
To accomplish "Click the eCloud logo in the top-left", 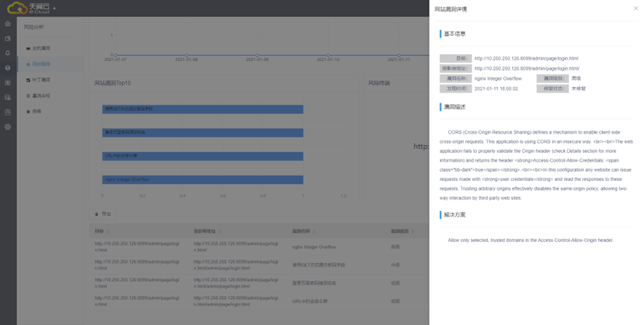I will [29, 8].
